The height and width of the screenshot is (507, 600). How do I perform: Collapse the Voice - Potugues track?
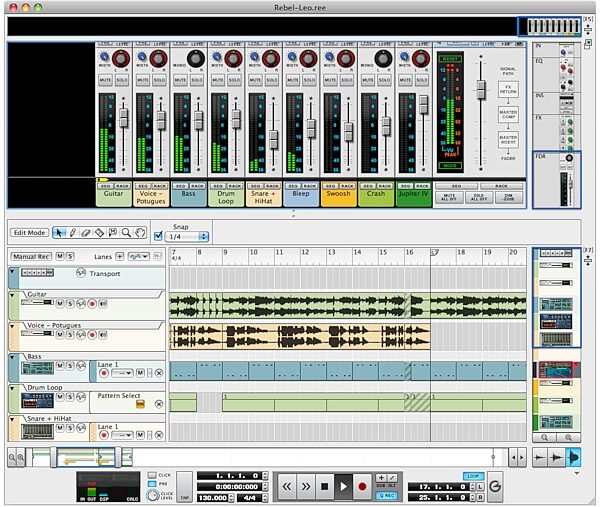[12, 326]
